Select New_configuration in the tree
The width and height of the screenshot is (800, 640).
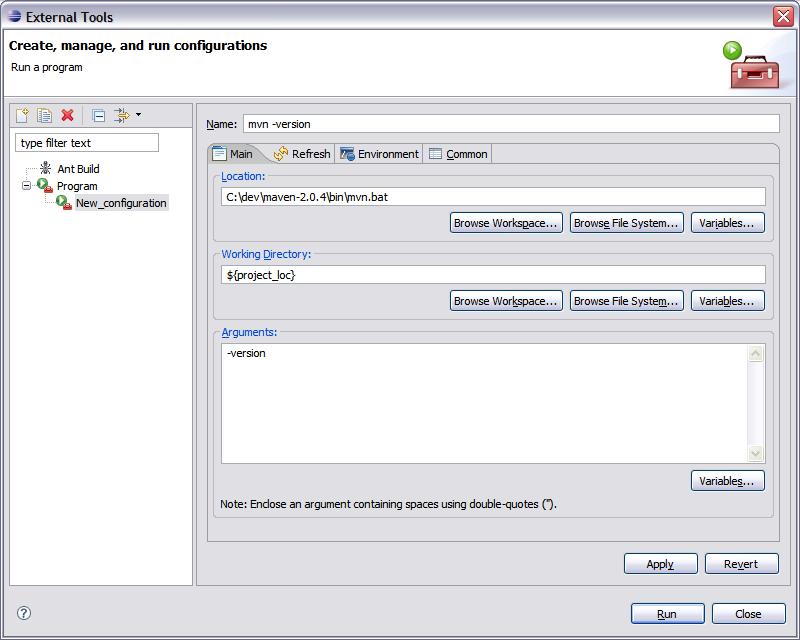(121, 203)
